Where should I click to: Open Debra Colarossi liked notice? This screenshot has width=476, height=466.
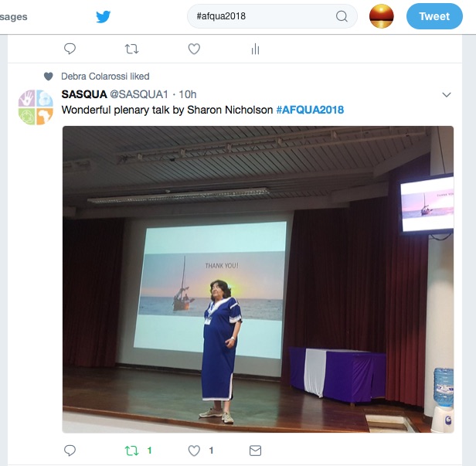coord(105,77)
